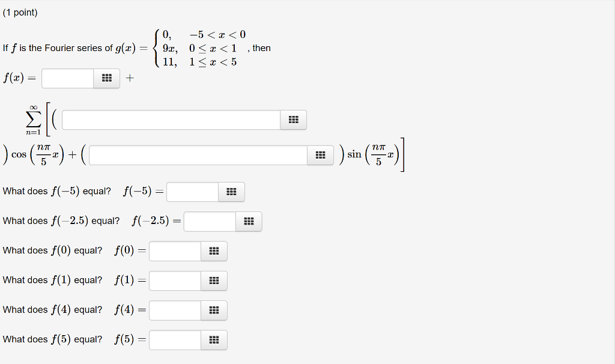Open equation editor beside f(0) answer
The width and height of the screenshot is (615, 364).
[x=214, y=251]
